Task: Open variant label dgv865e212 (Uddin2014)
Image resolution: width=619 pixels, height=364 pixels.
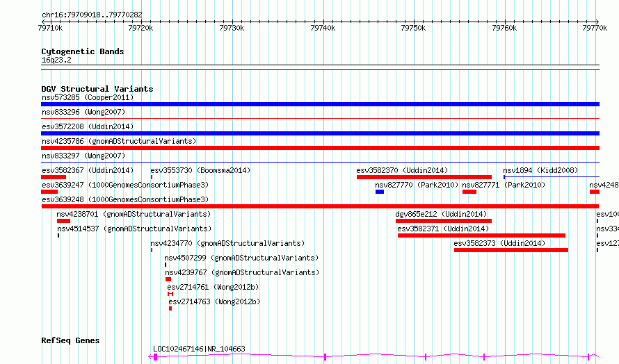Action: tap(441, 214)
